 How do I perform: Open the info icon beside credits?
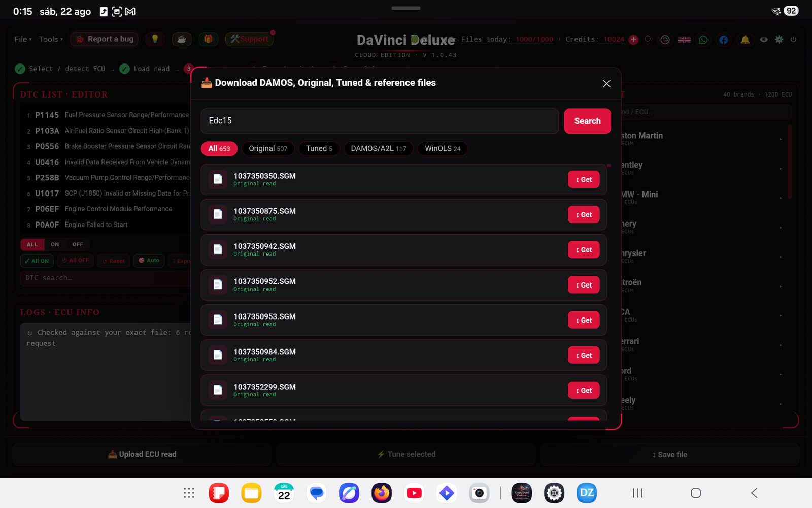(648, 39)
